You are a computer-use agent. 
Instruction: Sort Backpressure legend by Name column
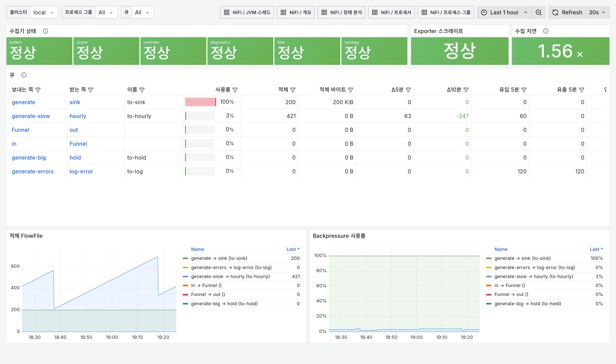coord(501,249)
